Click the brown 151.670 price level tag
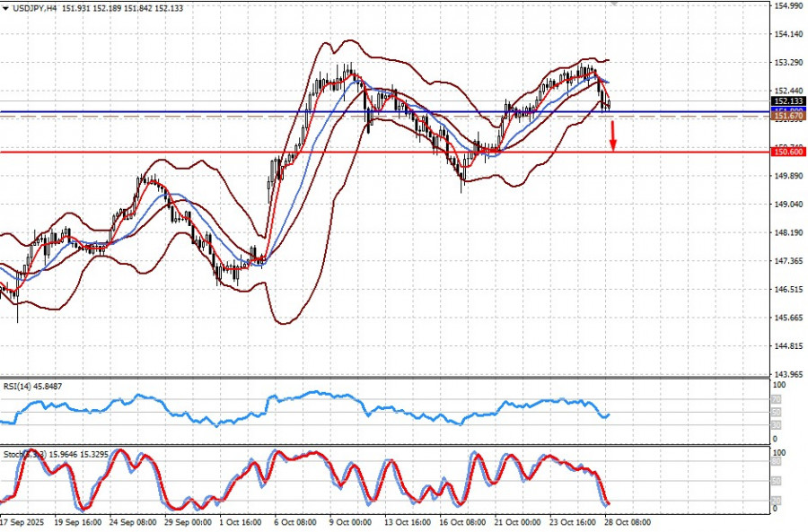The height and width of the screenshot is (532, 808). (x=787, y=117)
